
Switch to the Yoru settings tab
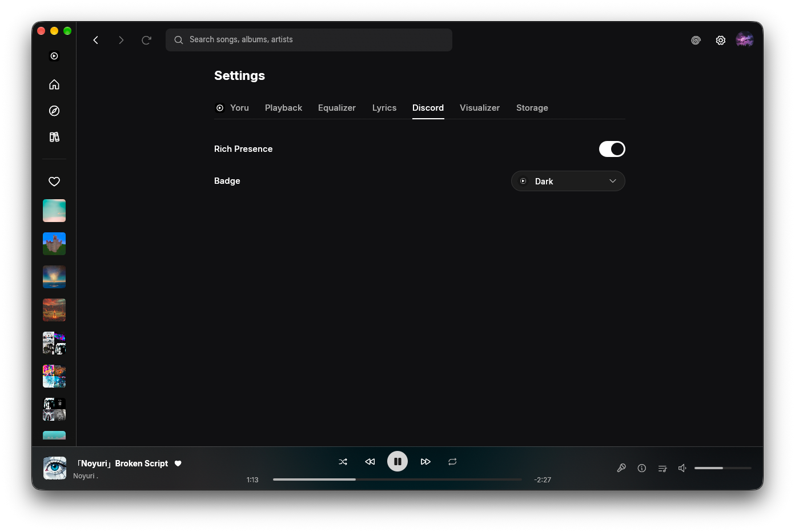tap(232, 108)
